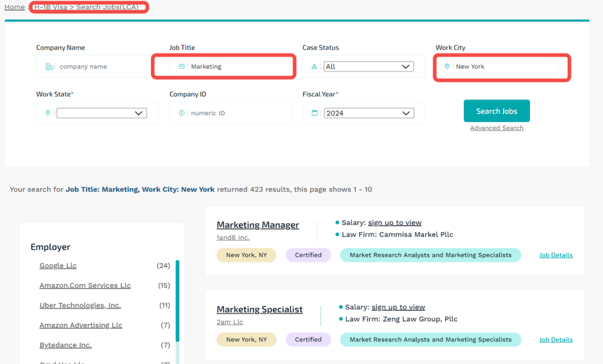The image size is (603, 364).
Task: Click New York, NY tag on Marketing Specialist
Action: tap(247, 340)
